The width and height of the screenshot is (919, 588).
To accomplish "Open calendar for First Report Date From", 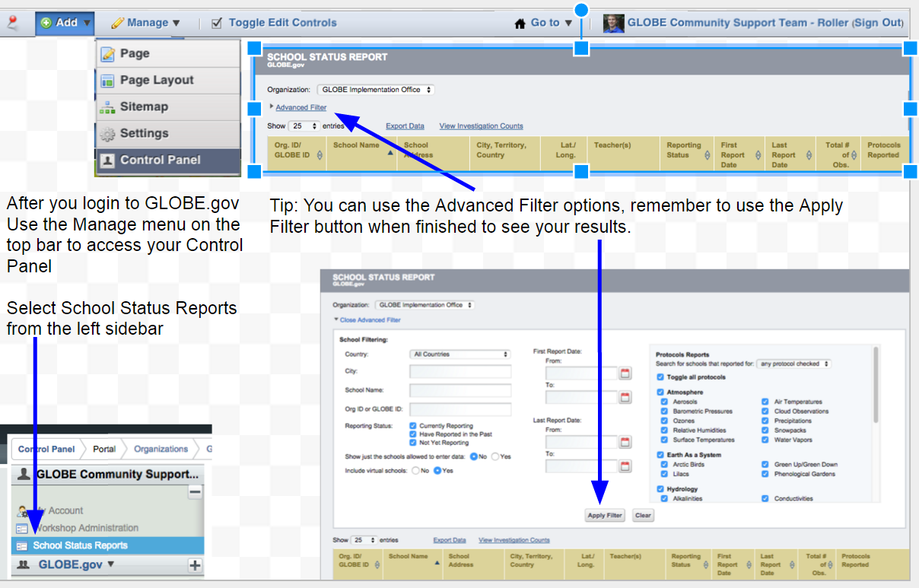I will [626, 373].
